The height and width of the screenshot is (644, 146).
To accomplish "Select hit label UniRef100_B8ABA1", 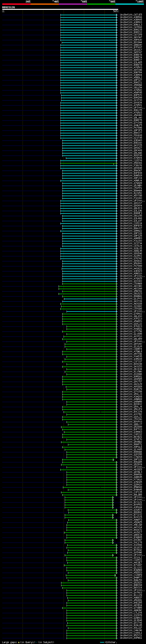I will click(x=131, y=296).
